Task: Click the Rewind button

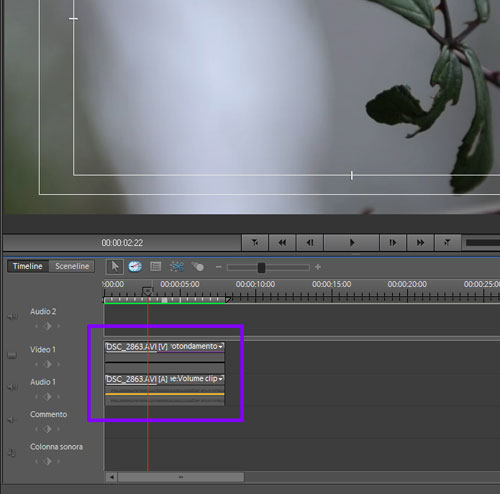Action: (282, 243)
